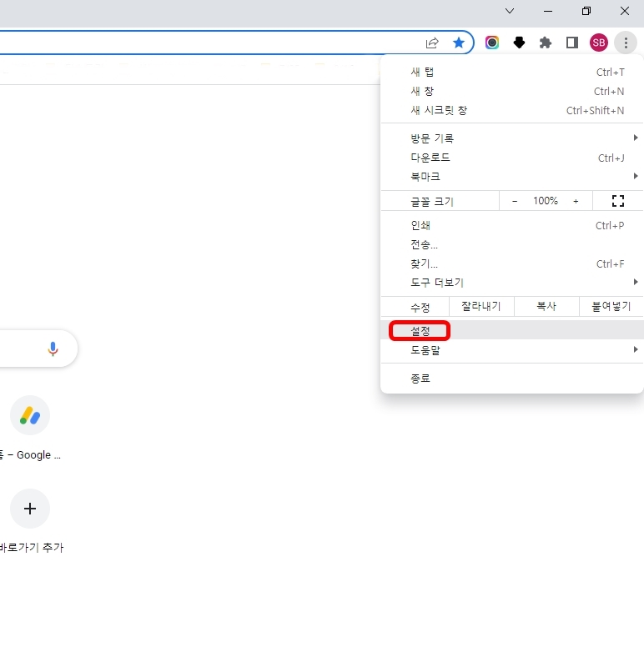Open the Extensions puzzle piece icon
The width and height of the screenshot is (644, 652).
[x=546, y=43]
